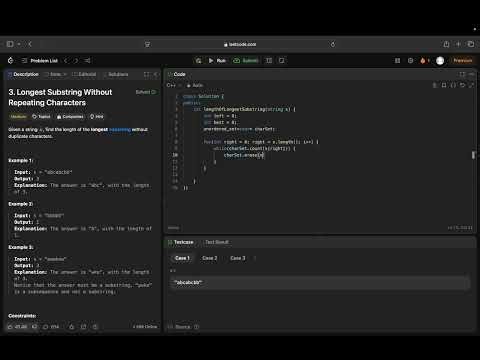Viewport: 480px width, 360px height.
Task: Click the LeetCode logo icon
Action: click(11, 60)
